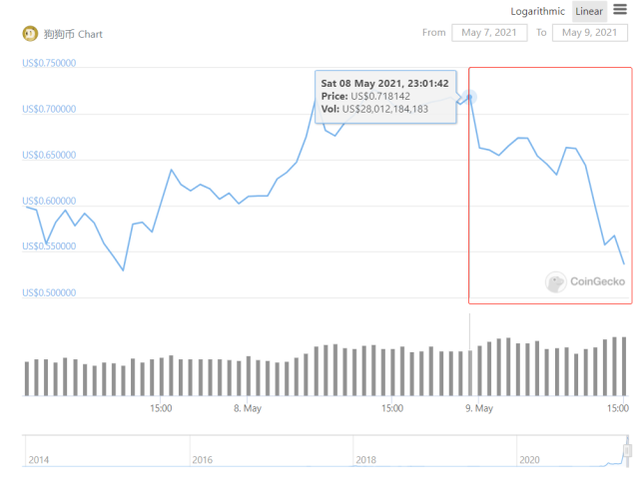The height and width of the screenshot is (485, 640).
Task: Select 2016 on the navigator timeline
Action: (x=202, y=459)
